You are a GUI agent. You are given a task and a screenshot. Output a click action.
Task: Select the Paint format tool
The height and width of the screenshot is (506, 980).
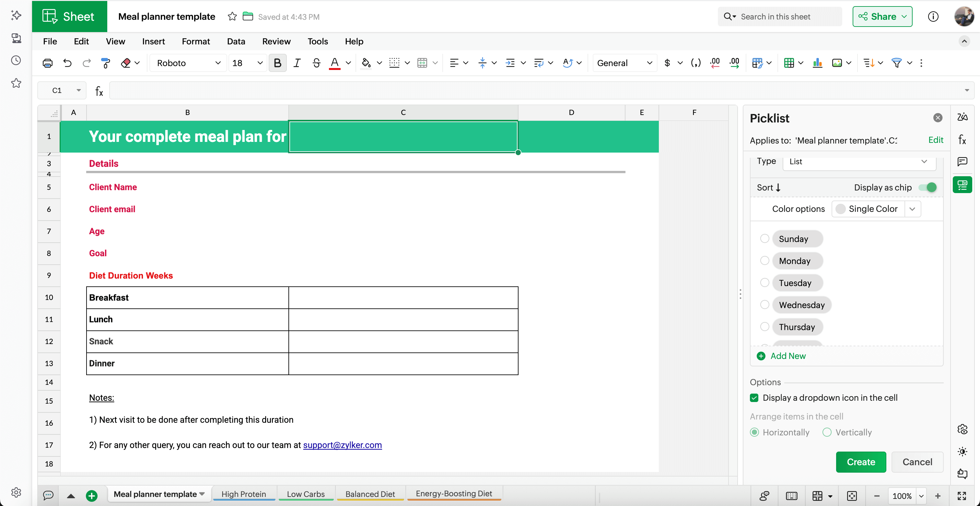(106, 63)
